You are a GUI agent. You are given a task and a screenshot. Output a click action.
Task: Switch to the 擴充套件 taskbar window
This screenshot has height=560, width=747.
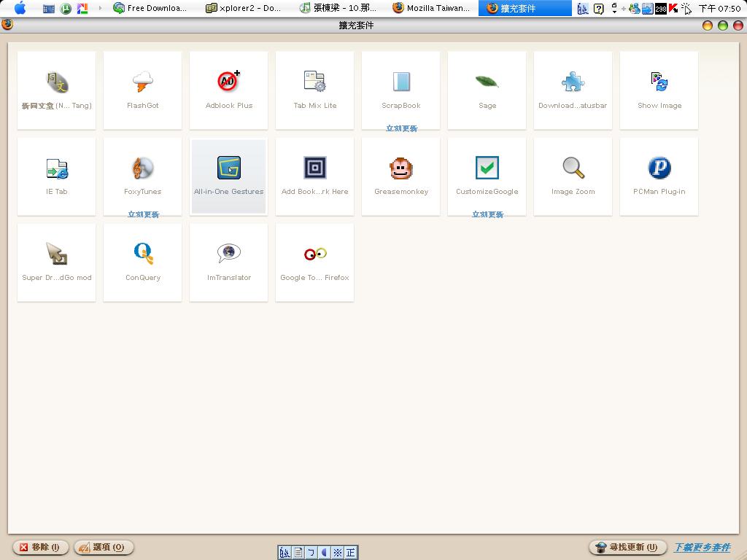tap(525, 8)
